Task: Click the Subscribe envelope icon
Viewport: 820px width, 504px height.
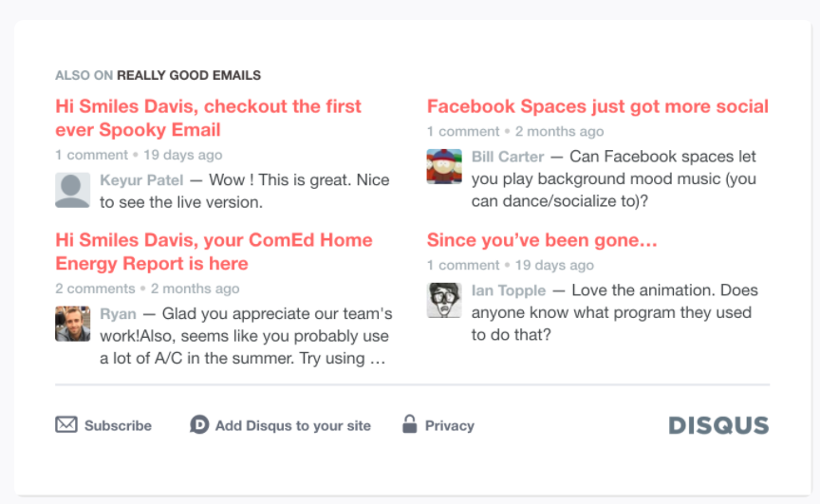Action: point(66,424)
